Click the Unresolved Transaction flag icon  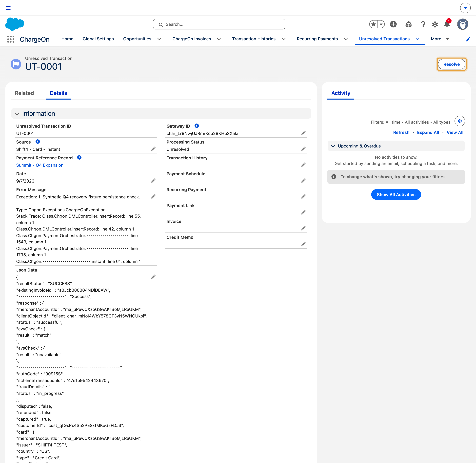pos(16,64)
